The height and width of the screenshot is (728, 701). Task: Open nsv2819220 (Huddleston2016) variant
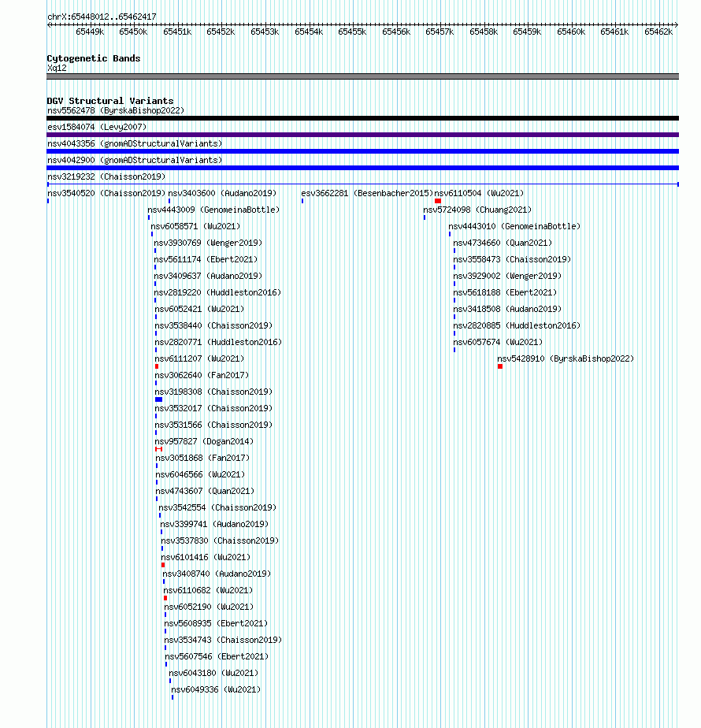coord(217,292)
